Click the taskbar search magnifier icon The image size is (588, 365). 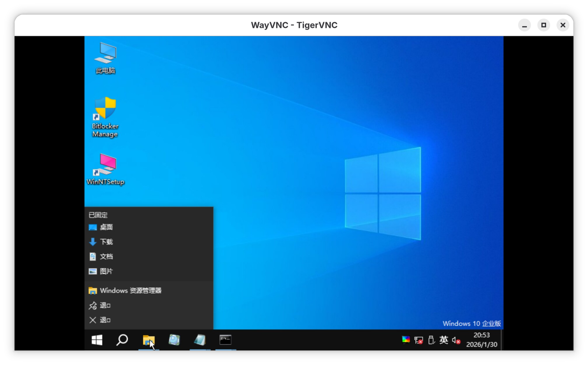(122, 340)
